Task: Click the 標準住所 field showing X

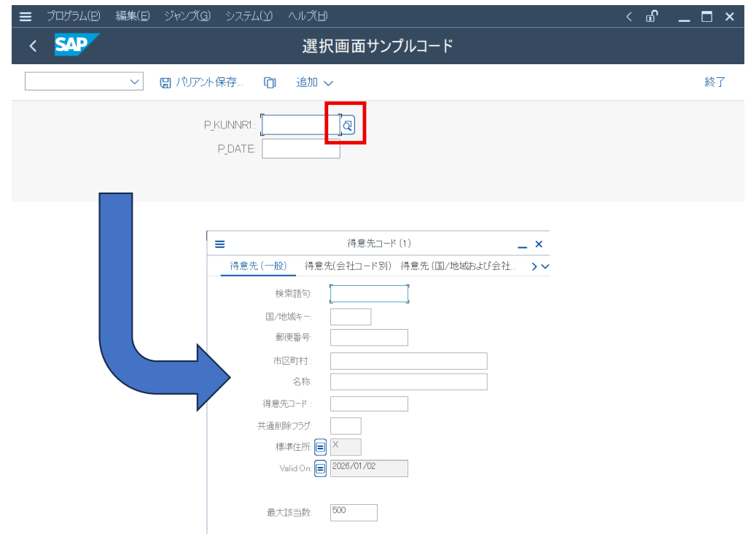Action: 346,447
